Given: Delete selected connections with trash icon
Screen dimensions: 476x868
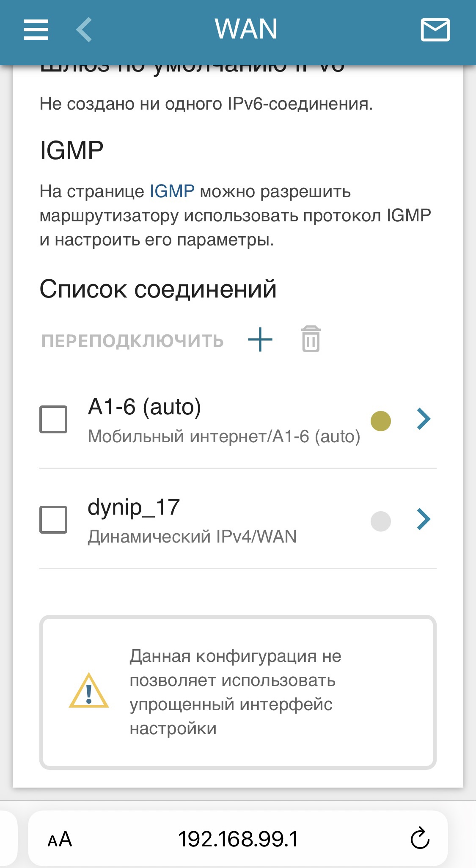Looking at the screenshot, I should pyautogui.click(x=311, y=339).
